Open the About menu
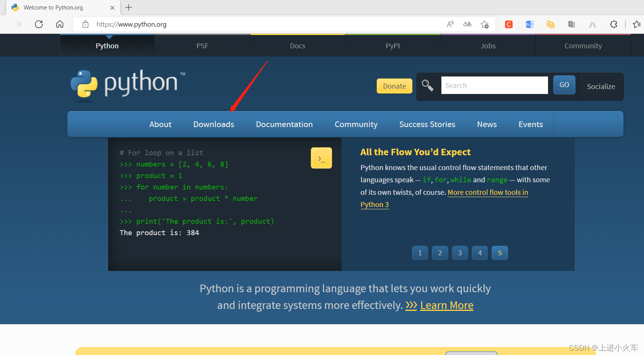This screenshot has width=644, height=355. (160, 124)
